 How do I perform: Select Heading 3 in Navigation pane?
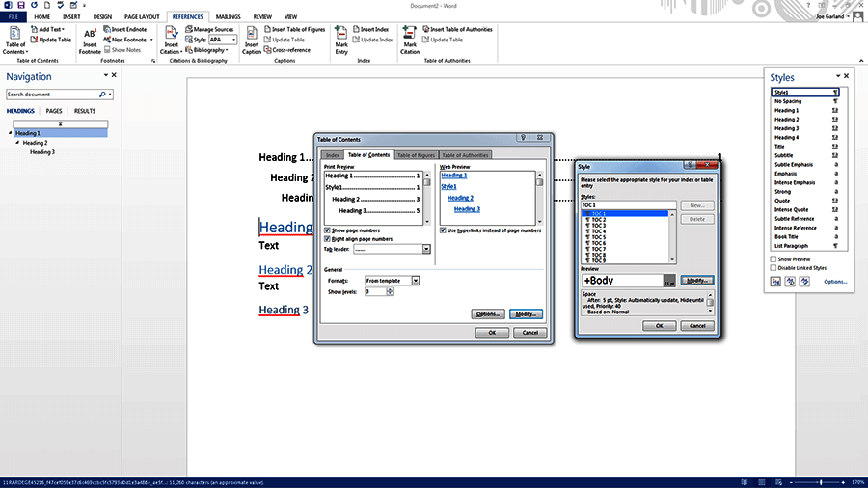point(42,152)
